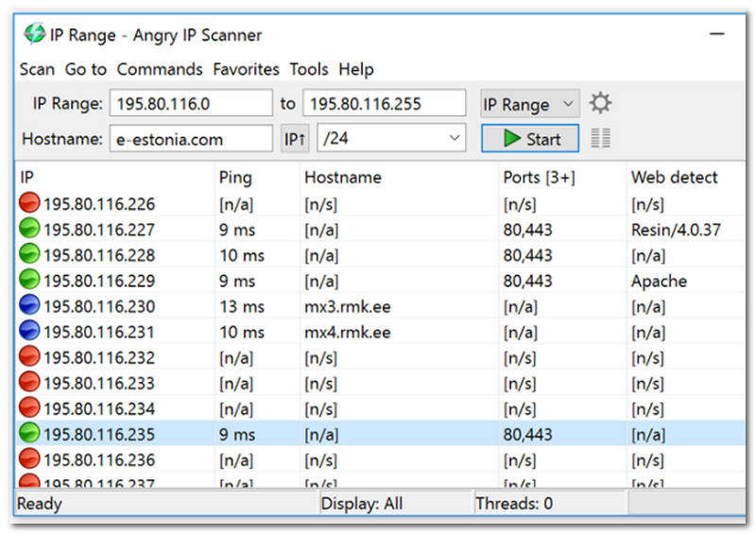Open the Preferences gear icon
This screenshot has width=756, height=534.
pos(600,103)
